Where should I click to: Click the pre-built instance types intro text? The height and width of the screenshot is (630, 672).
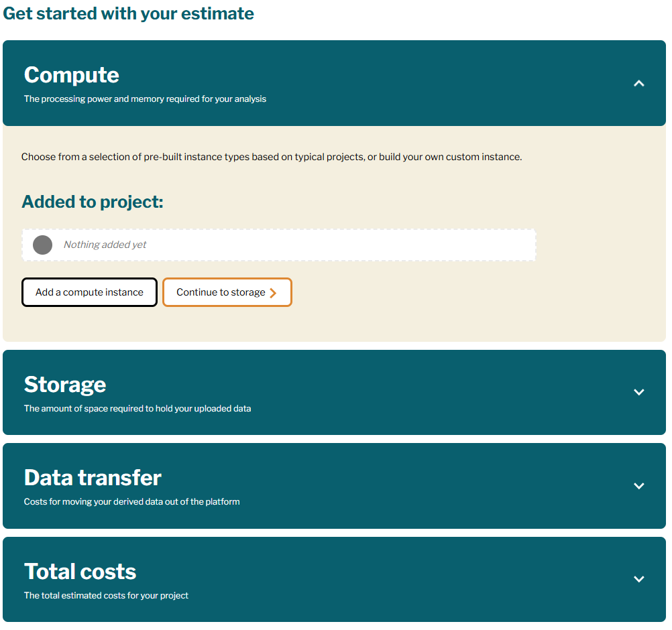pyautogui.click(x=271, y=157)
